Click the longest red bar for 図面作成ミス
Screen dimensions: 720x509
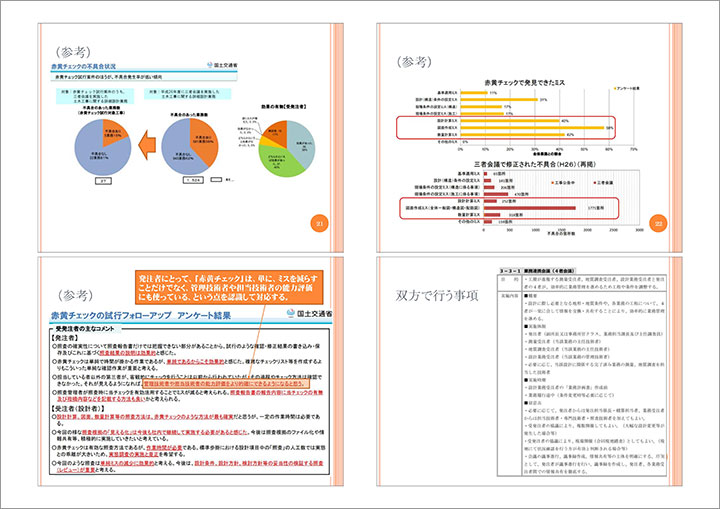click(x=529, y=208)
